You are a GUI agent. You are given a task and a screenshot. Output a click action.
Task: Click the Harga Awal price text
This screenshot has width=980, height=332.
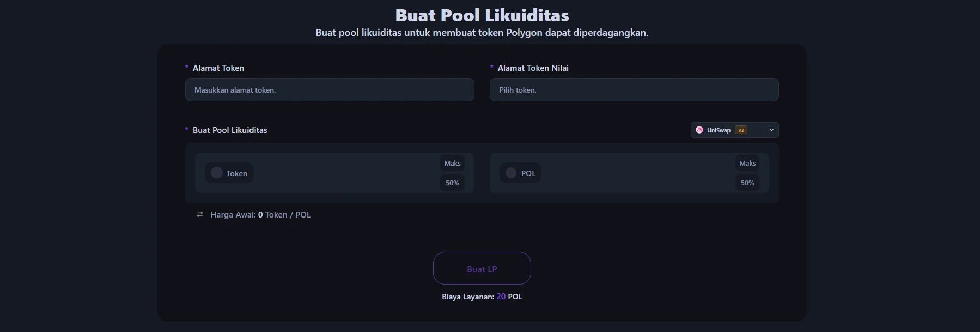[x=260, y=215]
